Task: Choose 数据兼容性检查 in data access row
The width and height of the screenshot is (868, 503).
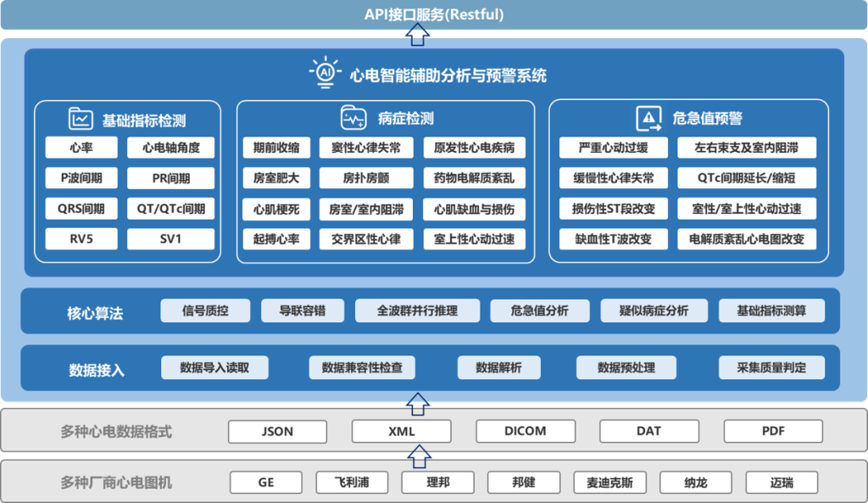Action: [x=362, y=367]
